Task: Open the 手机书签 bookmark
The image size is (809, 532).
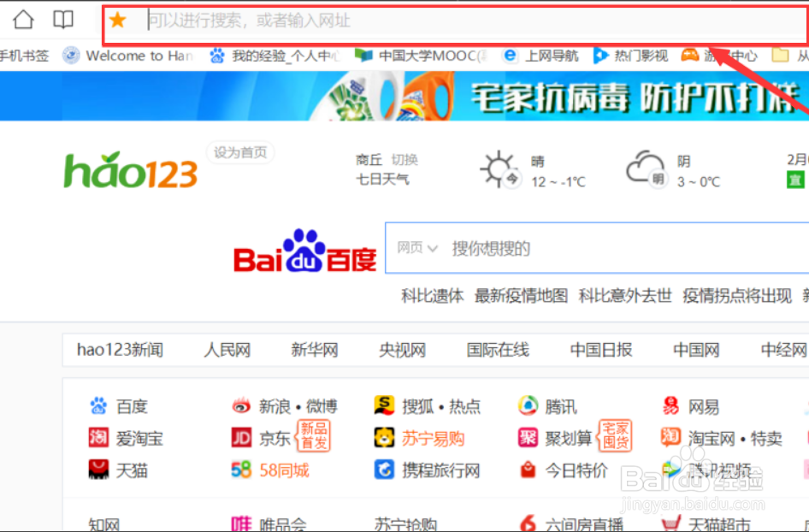Action: click(24, 56)
